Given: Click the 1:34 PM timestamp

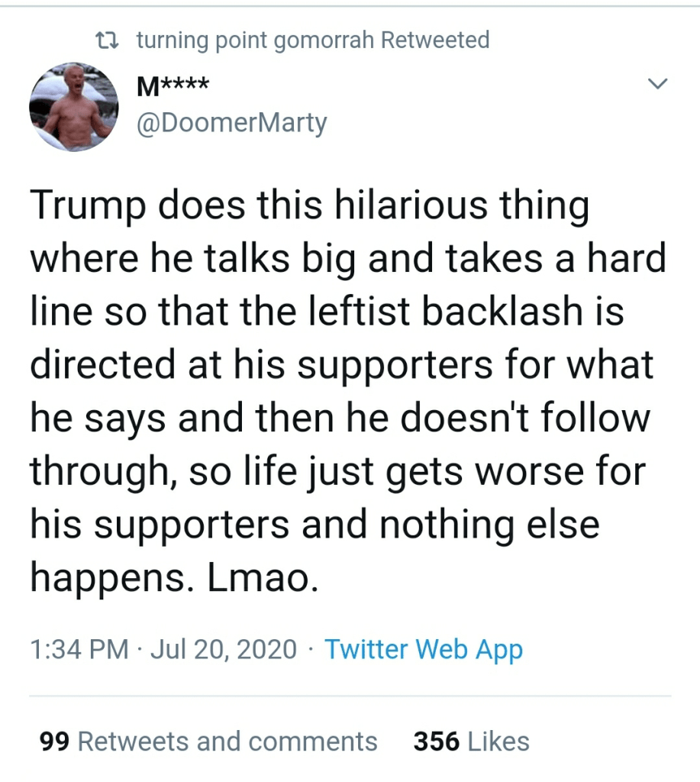Looking at the screenshot, I should point(79,649).
